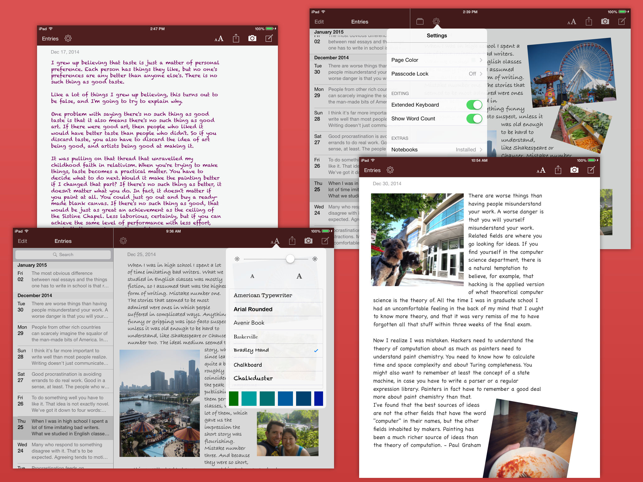The width and height of the screenshot is (643, 482).
Task: Adjust brightness slider knob in font popover
Action: pos(290,259)
